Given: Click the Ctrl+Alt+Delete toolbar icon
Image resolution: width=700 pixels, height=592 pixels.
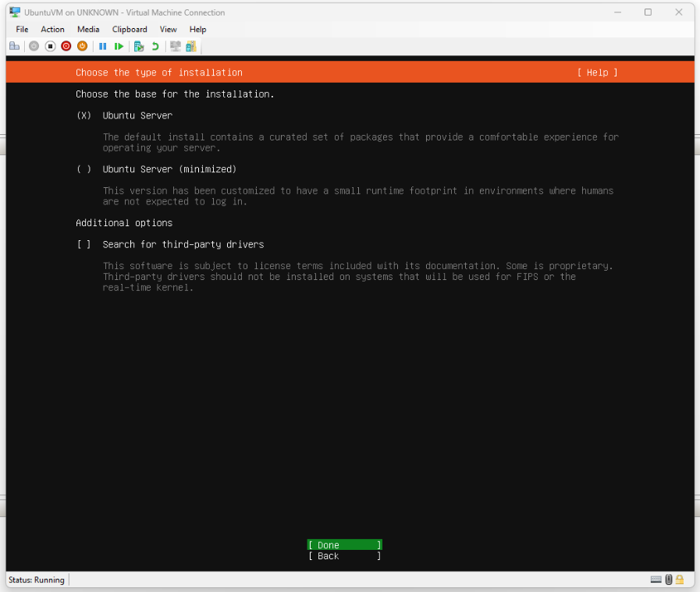Looking at the screenshot, I should point(14,46).
